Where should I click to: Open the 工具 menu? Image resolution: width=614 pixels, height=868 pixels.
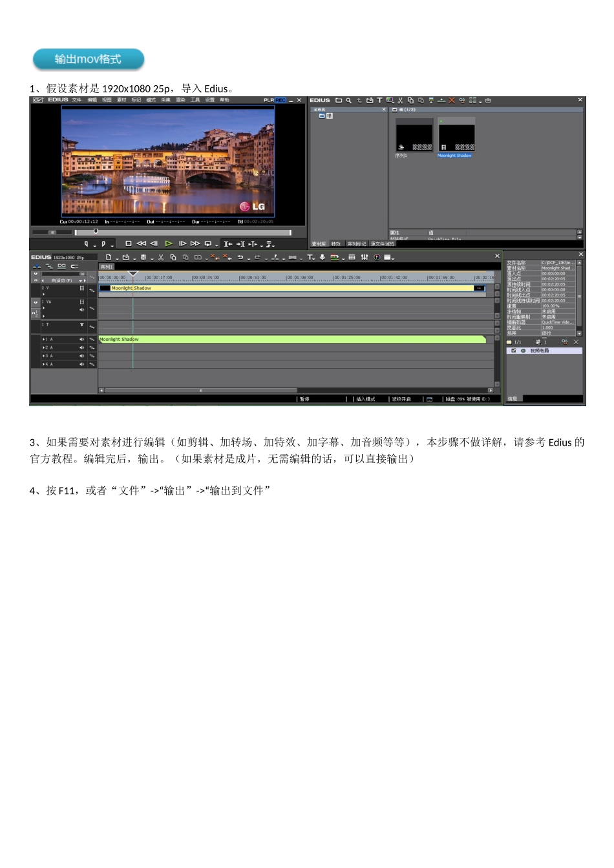(x=195, y=100)
